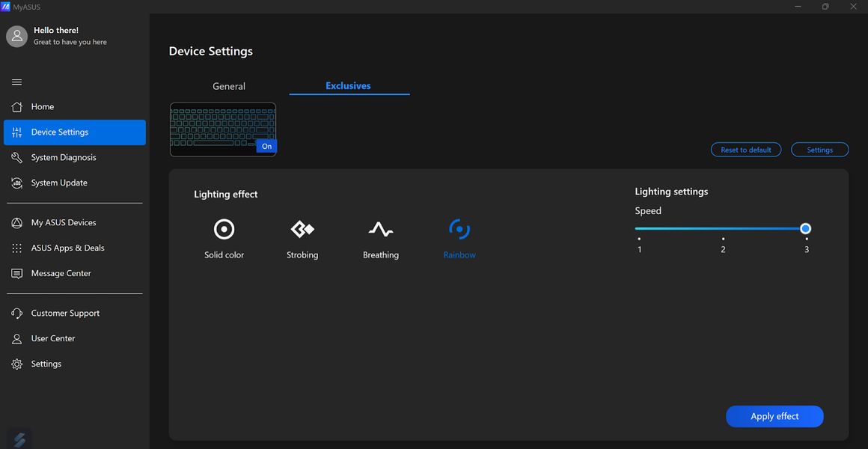Click the My ASUS Devices icon
Viewport: 868px width, 449px height.
pyautogui.click(x=17, y=222)
